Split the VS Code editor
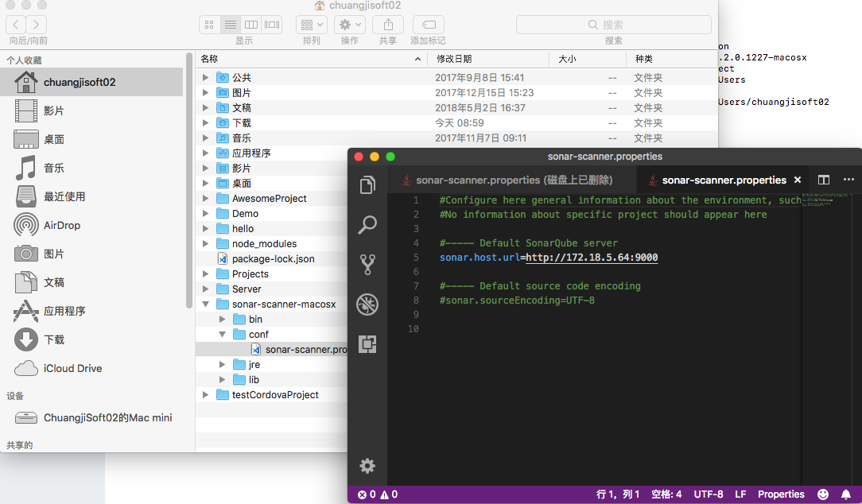This screenshot has width=862, height=504. click(824, 180)
